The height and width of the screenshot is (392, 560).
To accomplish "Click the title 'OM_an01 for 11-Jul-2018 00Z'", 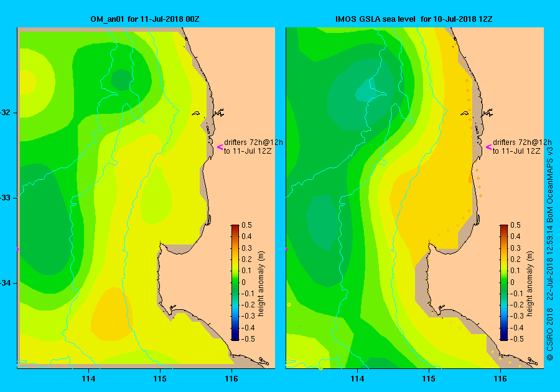I will (x=144, y=19).
